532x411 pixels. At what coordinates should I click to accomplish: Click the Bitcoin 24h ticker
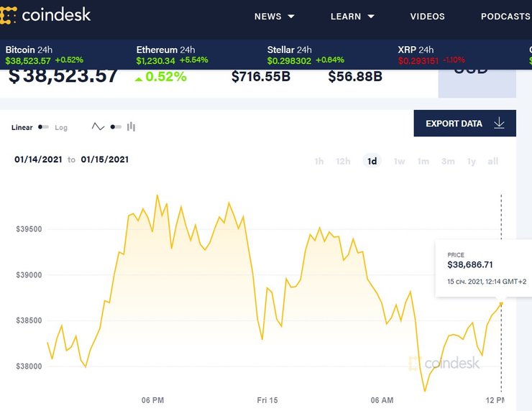coord(45,55)
